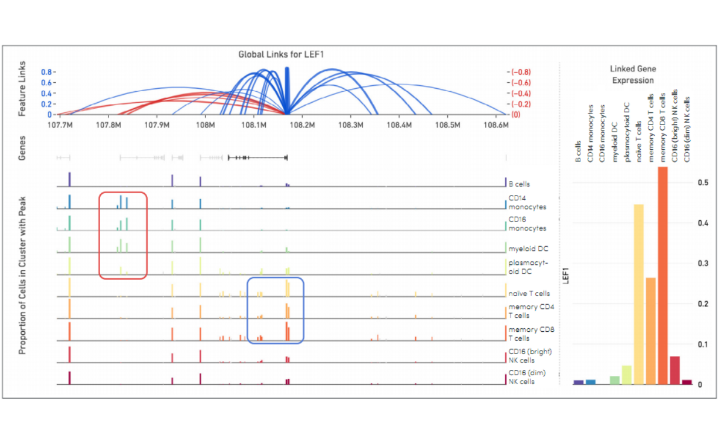Click the "Global Links for LEF1" title
720x445 pixels.
(283, 54)
